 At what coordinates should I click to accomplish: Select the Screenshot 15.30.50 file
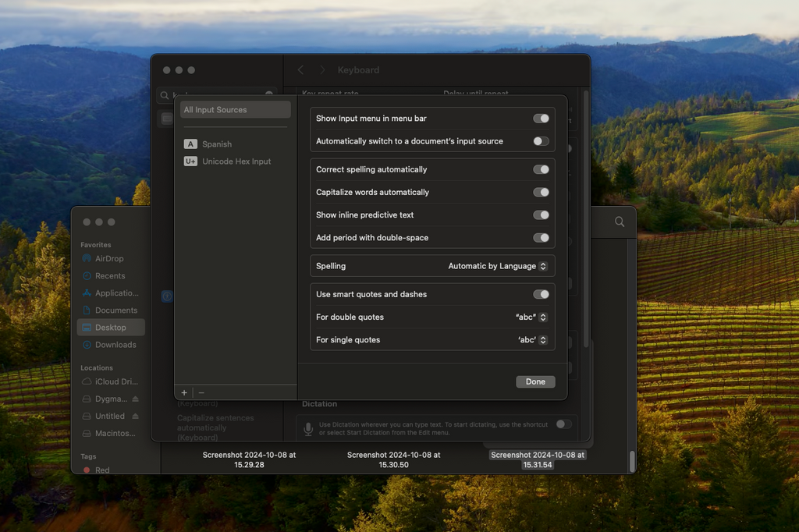point(393,459)
